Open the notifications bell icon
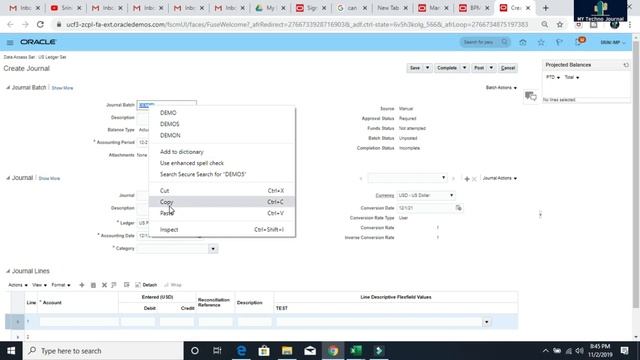The image size is (640, 360). click(x=578, y=42)
